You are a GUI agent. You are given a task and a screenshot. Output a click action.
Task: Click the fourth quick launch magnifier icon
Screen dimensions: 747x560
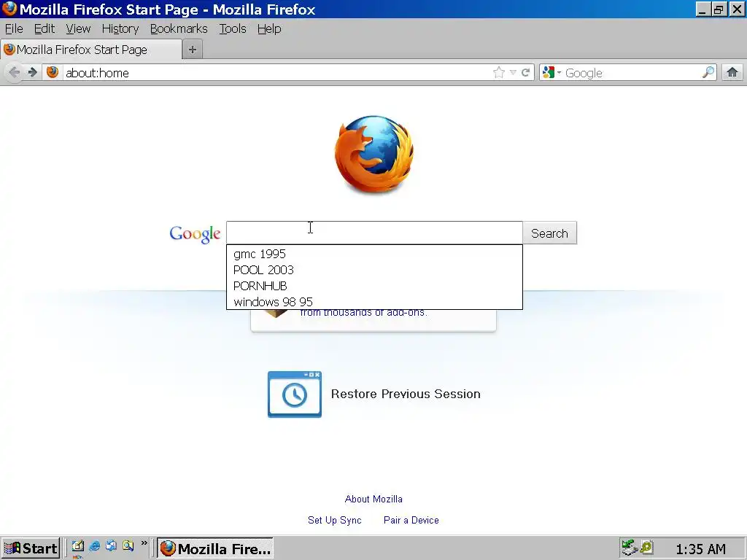(x=128, y=545)
